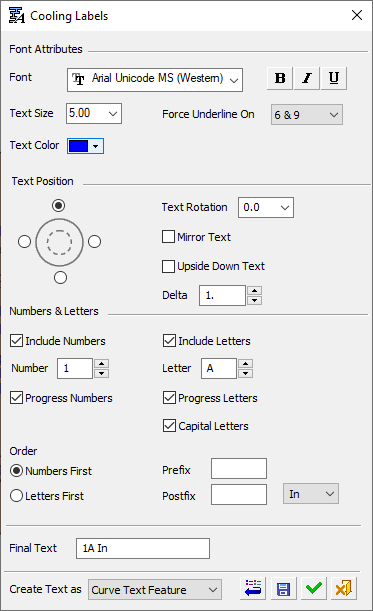Click the Prefix input field

coord(239,468)
